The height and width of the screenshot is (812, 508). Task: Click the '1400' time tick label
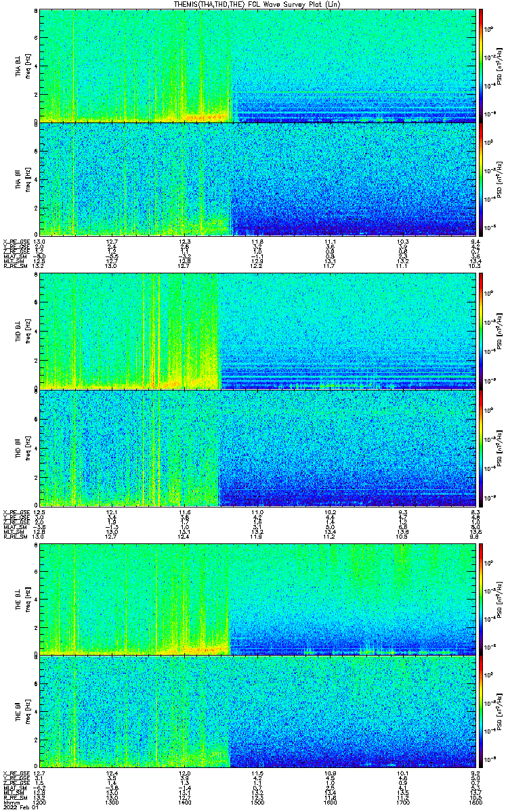pyautogui.click(x=186, y=802)
